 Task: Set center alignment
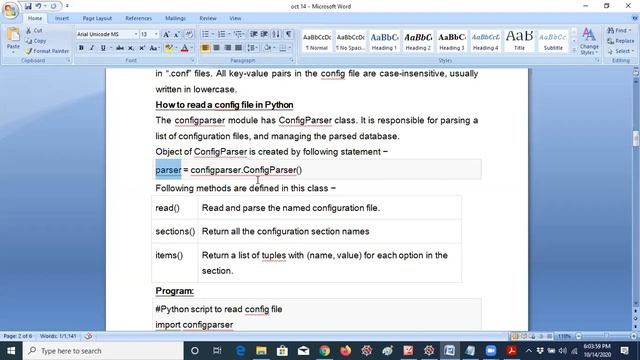[x=216, y=48]
